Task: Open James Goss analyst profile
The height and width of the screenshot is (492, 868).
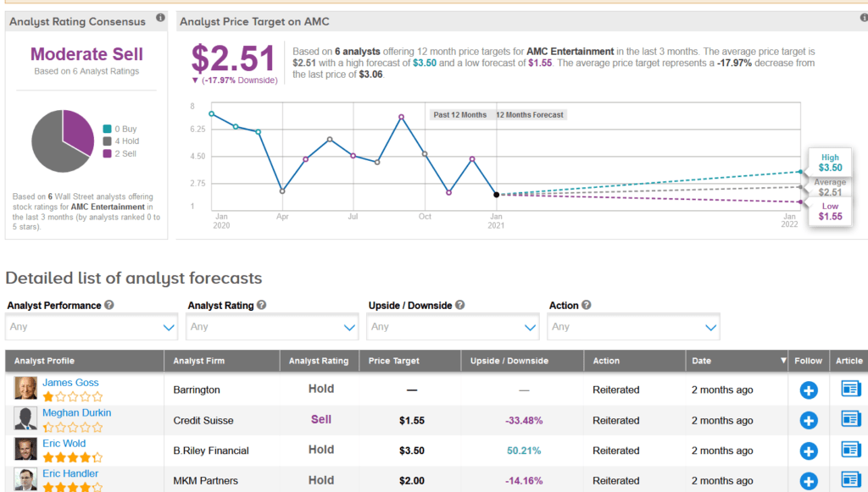Action: [x=70, y=383]
